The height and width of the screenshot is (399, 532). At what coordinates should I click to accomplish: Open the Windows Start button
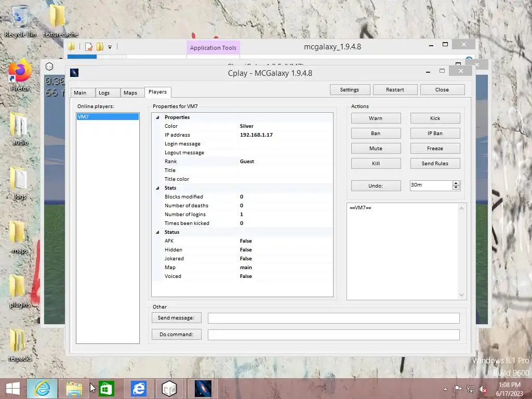[x=13, y=389]
